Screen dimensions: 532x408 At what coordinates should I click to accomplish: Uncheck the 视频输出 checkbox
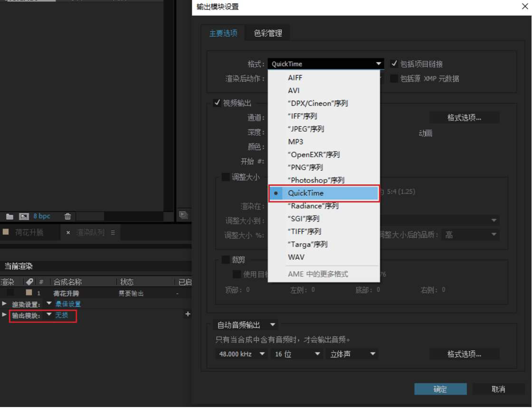point(217,103)
